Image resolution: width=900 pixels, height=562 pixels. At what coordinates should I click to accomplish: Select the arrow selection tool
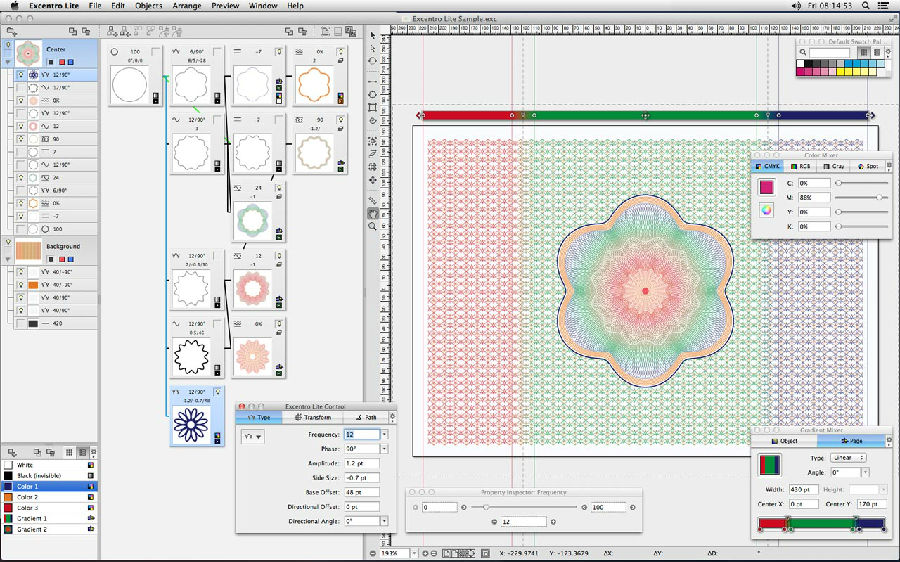(373, 36)
